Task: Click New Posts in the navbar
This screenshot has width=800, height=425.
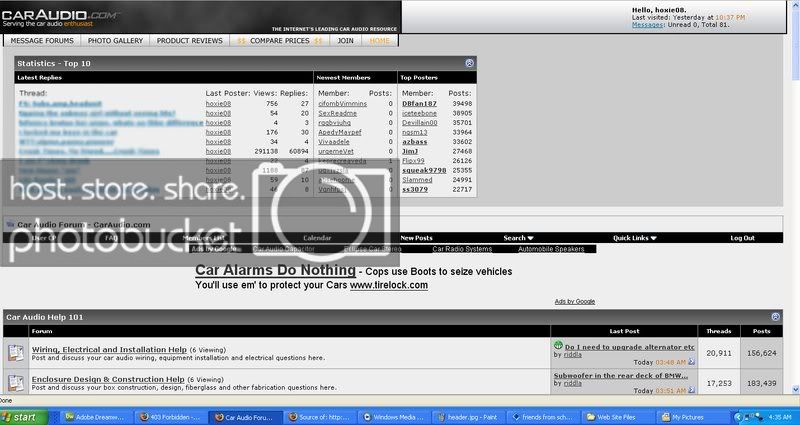Action: (416, 238)
